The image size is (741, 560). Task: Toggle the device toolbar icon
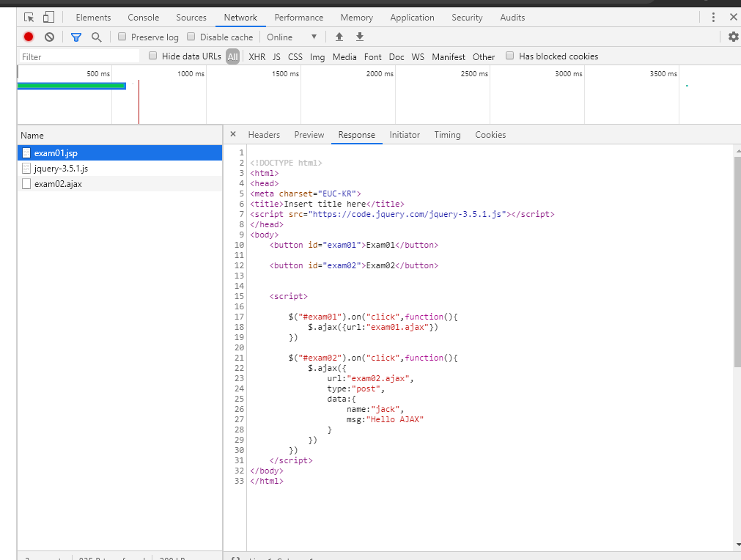pos(48,18)
